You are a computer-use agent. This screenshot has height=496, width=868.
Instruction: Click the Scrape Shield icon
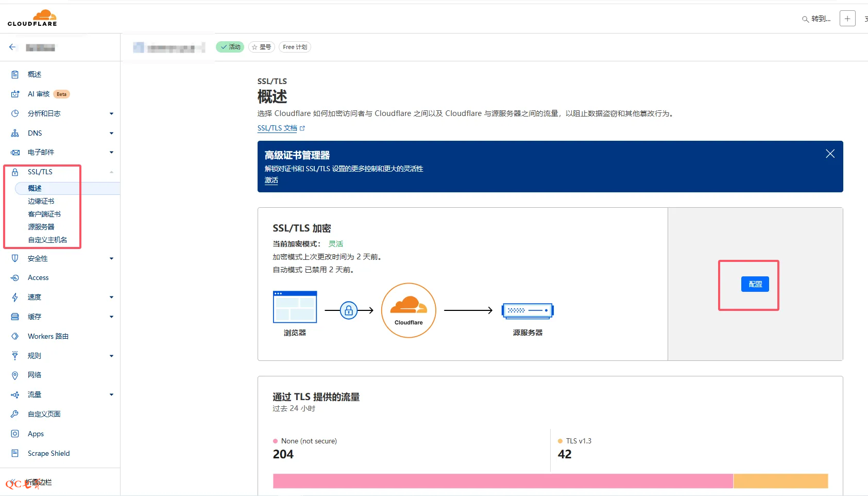point(15,453)
